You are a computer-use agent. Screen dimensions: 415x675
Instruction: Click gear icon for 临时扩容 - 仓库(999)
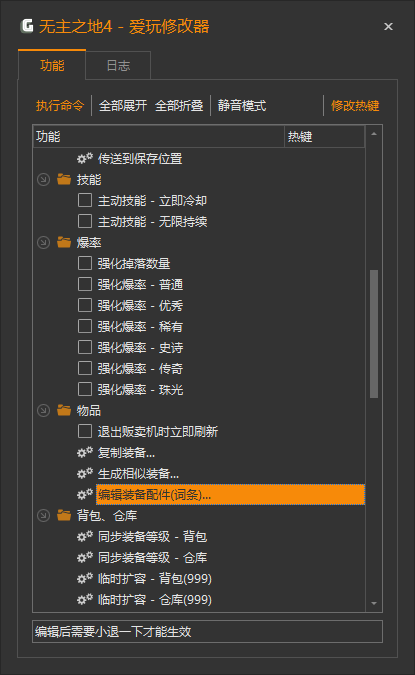(85, 599)
